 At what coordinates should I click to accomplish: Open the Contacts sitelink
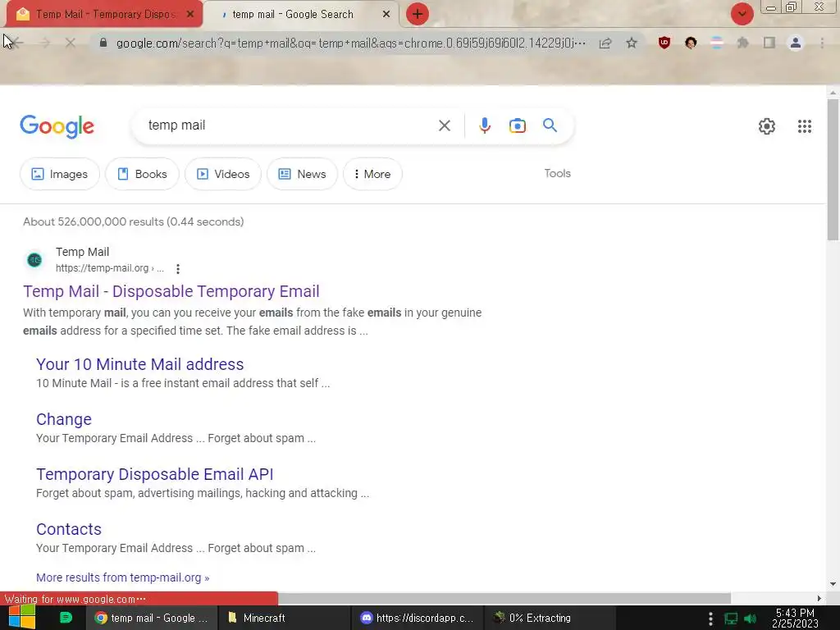pos(69,529)
